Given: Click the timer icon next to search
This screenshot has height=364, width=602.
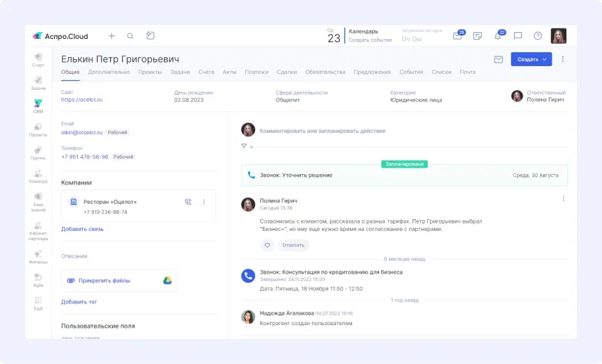Looking at the screenshot, I should (150, 35).
